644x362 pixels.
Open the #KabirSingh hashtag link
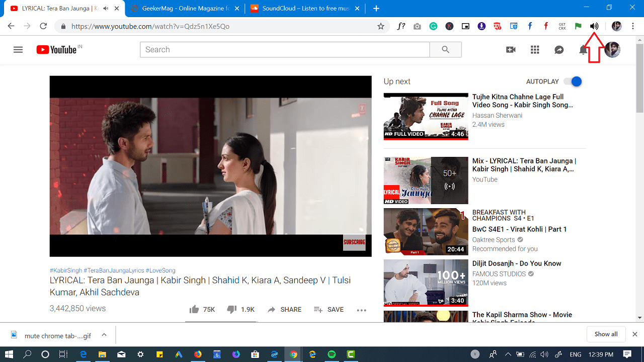pos(65,270)
